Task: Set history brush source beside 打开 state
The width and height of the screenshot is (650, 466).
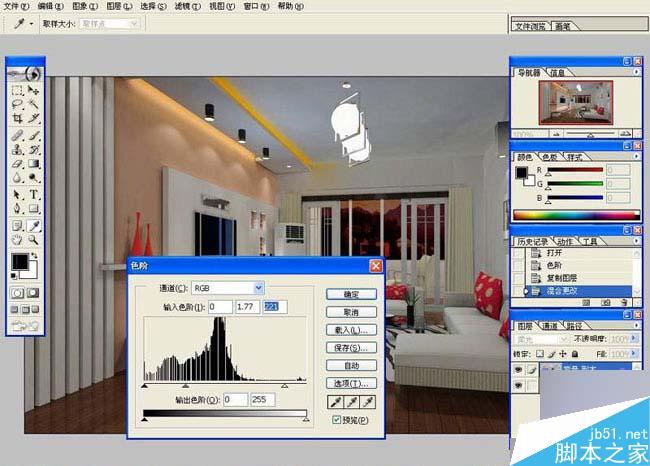Action: tap(519, 253)
